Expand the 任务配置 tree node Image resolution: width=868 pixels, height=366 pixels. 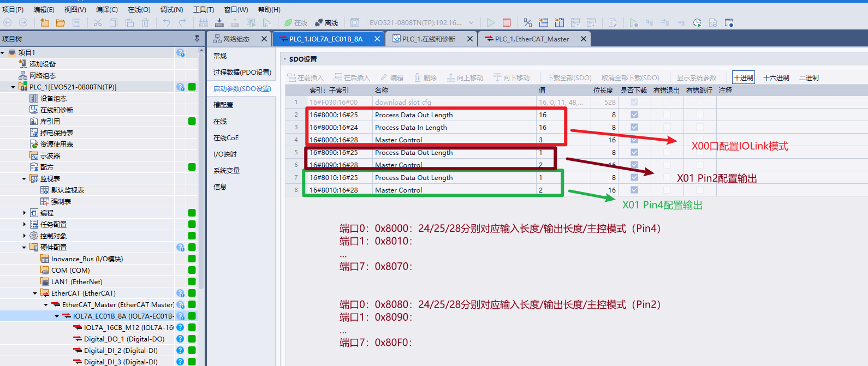(x=25, y=224)
